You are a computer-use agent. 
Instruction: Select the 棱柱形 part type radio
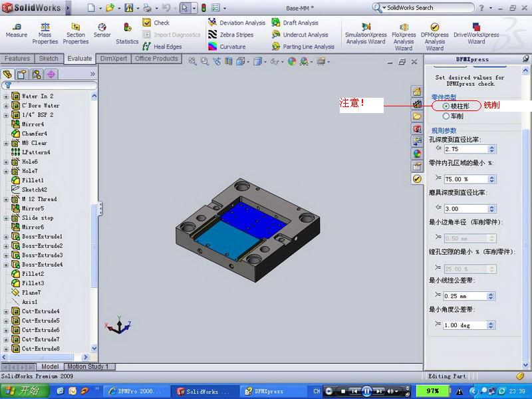pos(446,106)
